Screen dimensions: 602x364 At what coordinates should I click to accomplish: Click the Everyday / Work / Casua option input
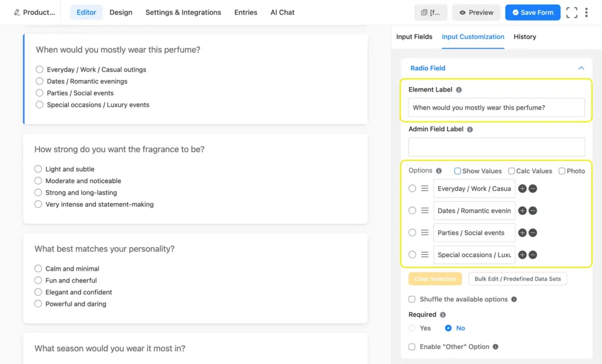[474, 188]
